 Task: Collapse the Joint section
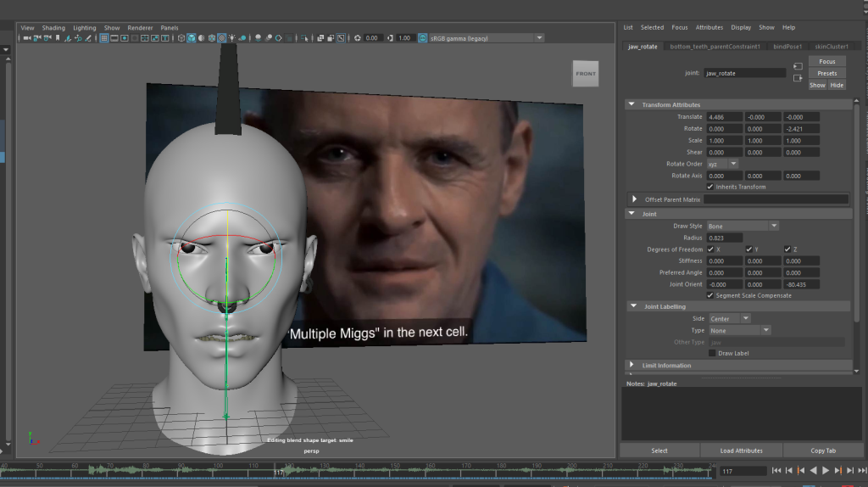pyautogui.click(x=632, y=213)
